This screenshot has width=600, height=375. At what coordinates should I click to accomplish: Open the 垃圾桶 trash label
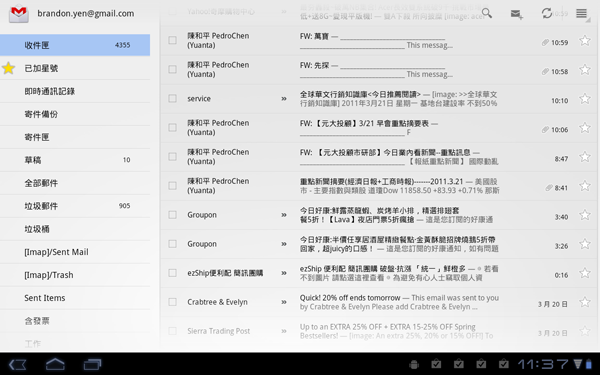tap(75, 229)
